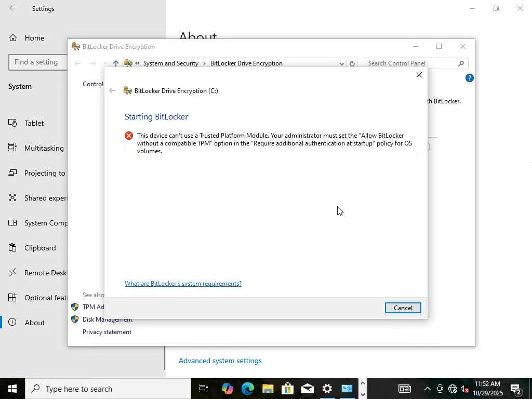
Task: Open What are BitLocker's system requirements link
Action: click(183, 283)
